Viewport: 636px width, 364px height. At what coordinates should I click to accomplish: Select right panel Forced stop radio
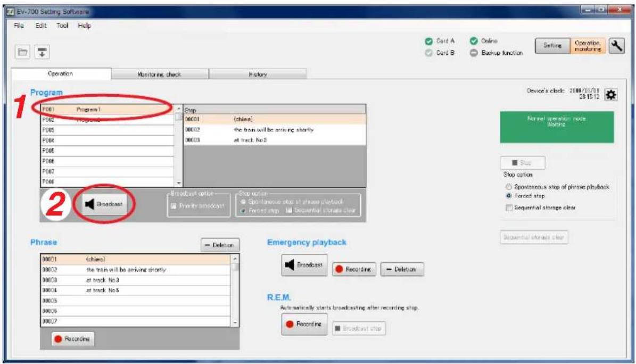pos(509,196)
